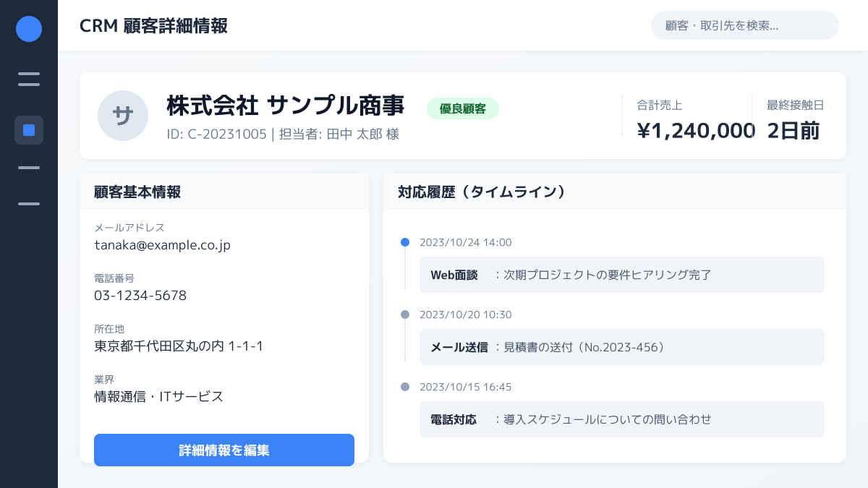
Task: Click the address 東京都千代田区丸の内 1-1-1
Action: click(179, 346)
